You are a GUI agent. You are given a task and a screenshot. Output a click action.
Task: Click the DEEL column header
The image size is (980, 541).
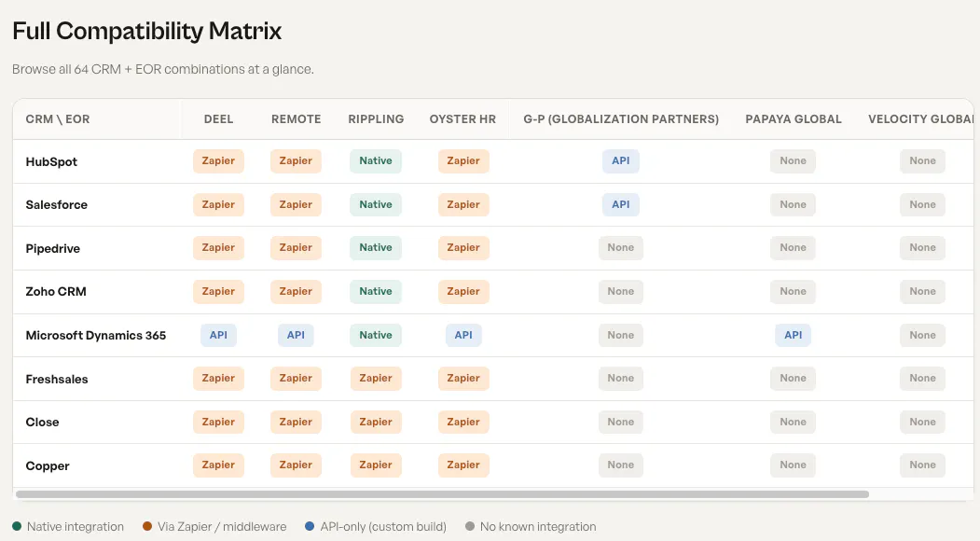click(218, 118)
